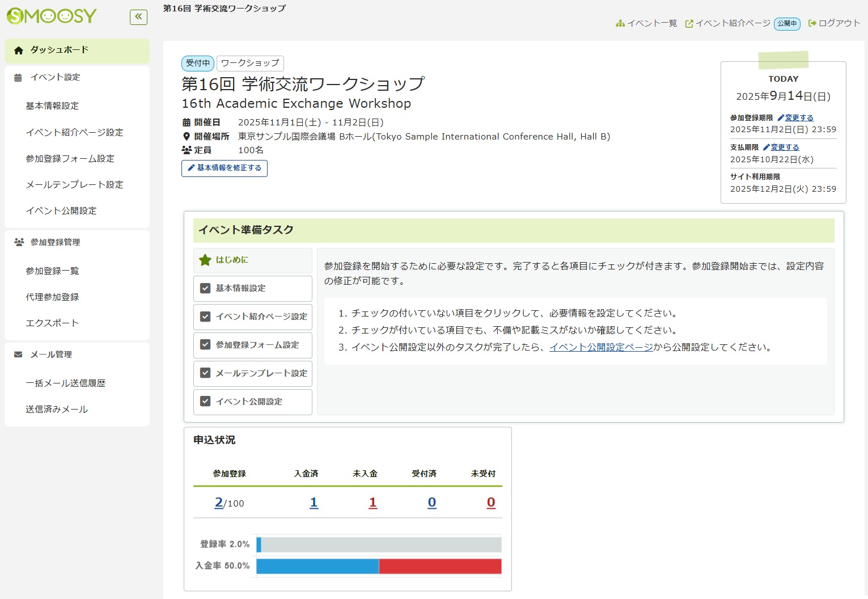Toggle the メール管理 sidebar section
Image resolution: width=868 pixels, height=599 pixels.
51,355
